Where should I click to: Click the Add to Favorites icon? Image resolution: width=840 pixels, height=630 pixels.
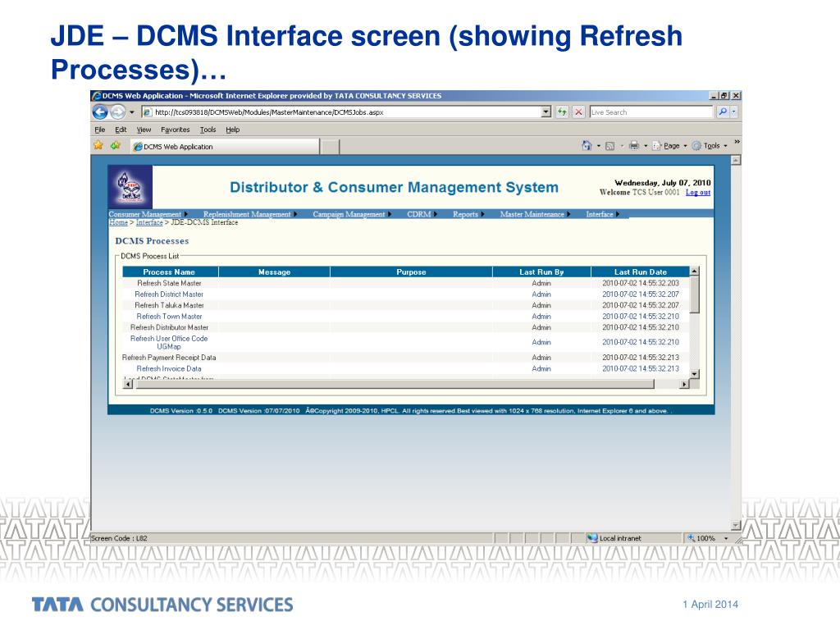[115, 145]
